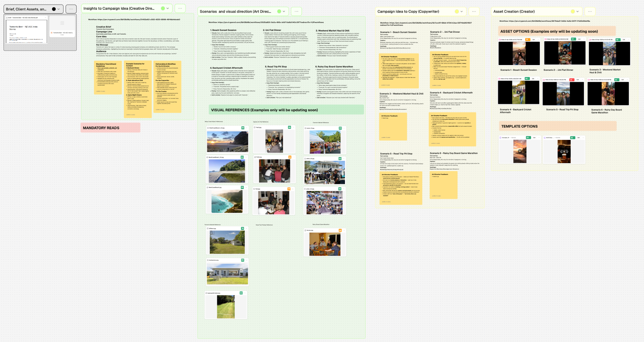Open red score 25 dropdown on Road Trip video

click(x=572, y=80)
